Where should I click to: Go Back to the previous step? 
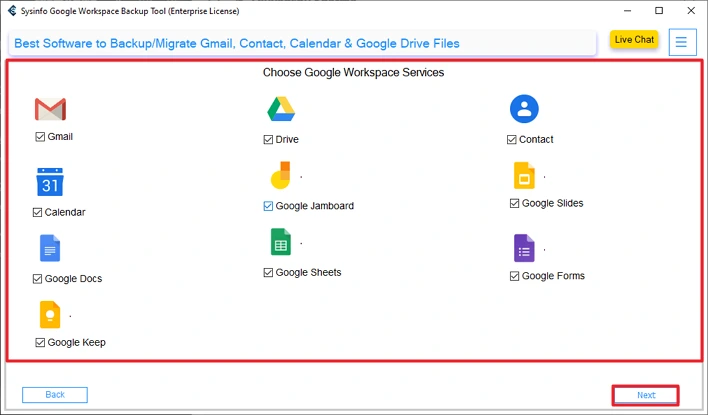pyautogui.click(x=55, y=395)
